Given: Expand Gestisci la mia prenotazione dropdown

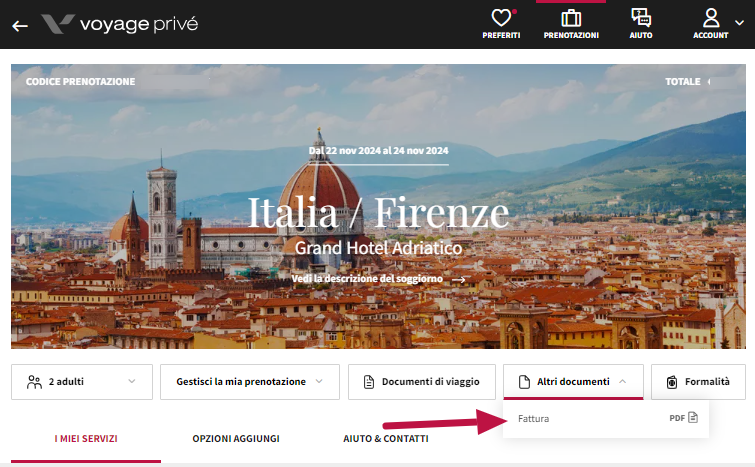Looking at the screenshot, I should tap(250, 382).
